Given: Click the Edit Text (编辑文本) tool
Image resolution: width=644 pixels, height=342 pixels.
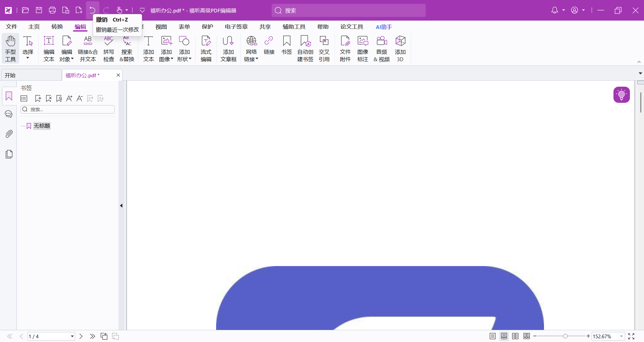Looking at the screenshot, I should pos(49,48).
